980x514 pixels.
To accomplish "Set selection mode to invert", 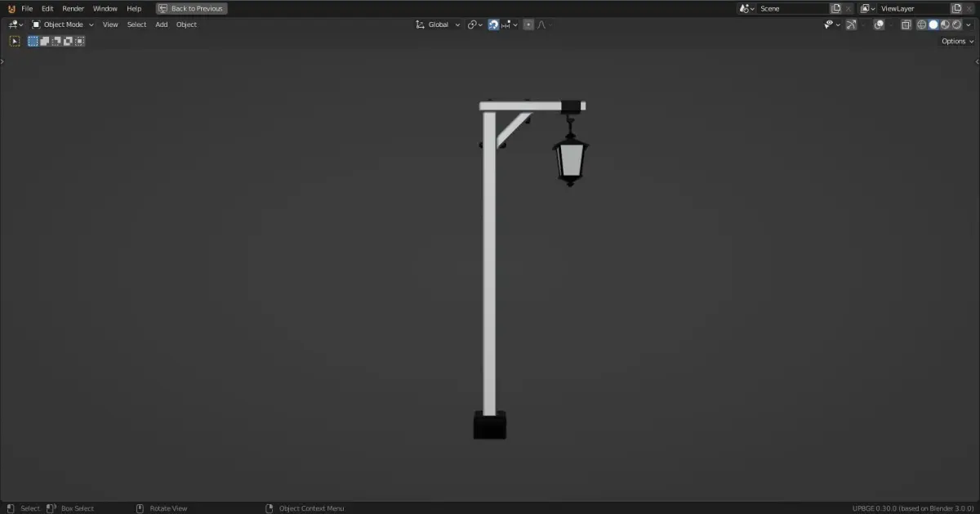I will click(68, 41).
